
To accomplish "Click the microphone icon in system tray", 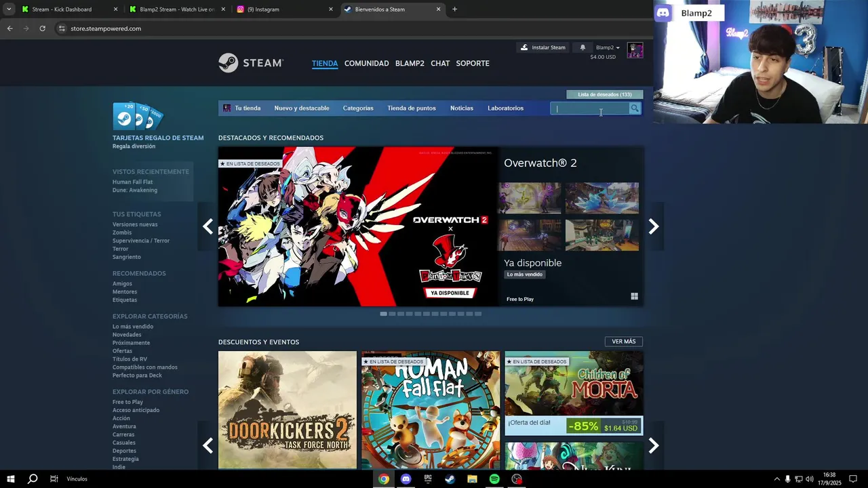I will [x=787, y=479].
